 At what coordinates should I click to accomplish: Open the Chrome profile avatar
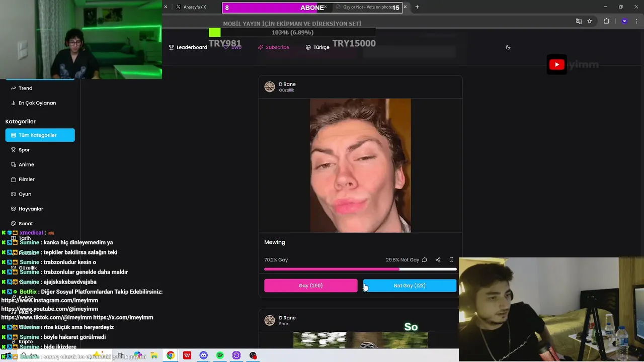[624, 21]
